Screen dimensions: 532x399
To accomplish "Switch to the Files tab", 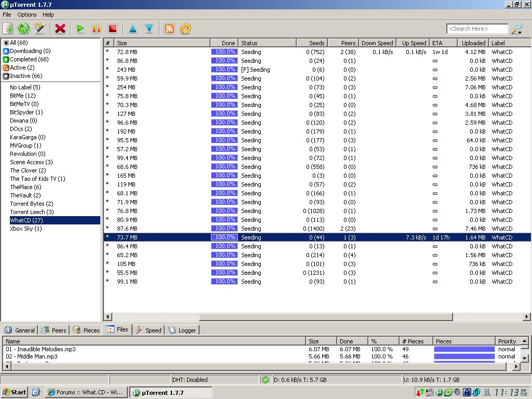I will (117, 329).
